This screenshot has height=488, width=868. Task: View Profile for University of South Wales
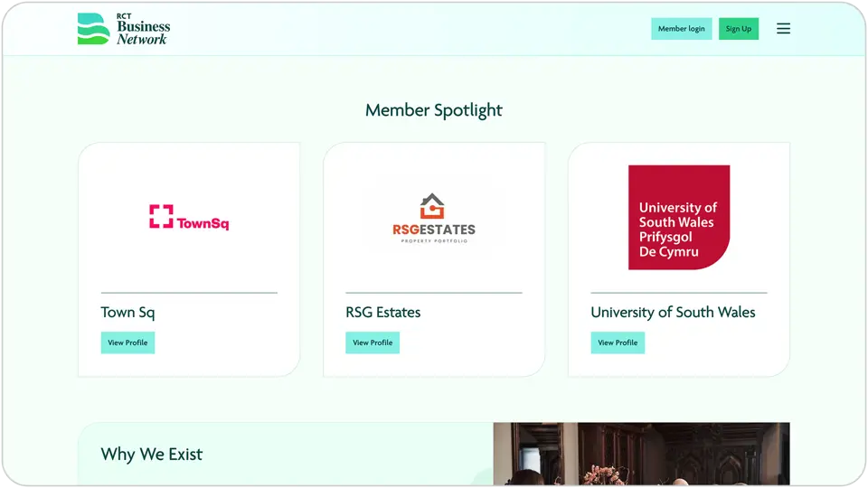[x=618, y=343]
